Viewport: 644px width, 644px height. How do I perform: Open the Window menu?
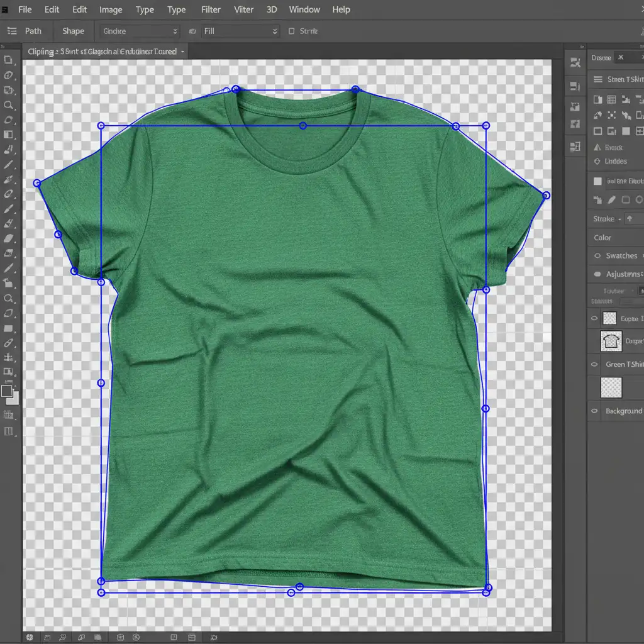[304, 9]
